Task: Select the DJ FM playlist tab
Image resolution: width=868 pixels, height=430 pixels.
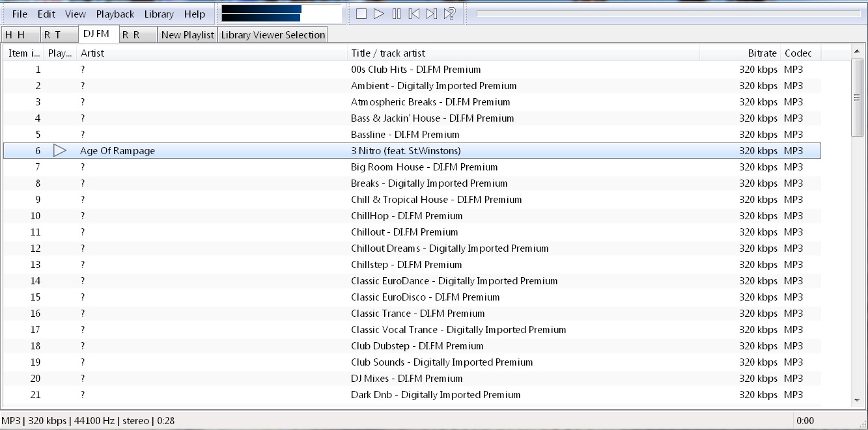Action: point(98,34)
